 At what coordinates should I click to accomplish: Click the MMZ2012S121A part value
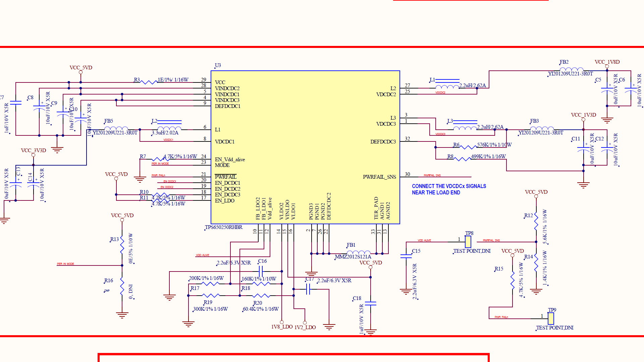point(353,257)
